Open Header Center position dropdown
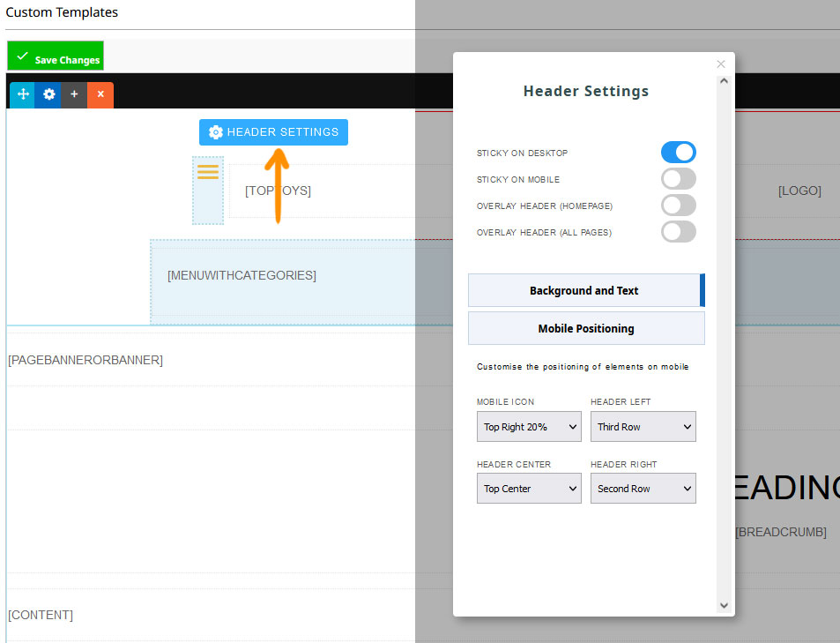The image size is (840, 643). 529,489
